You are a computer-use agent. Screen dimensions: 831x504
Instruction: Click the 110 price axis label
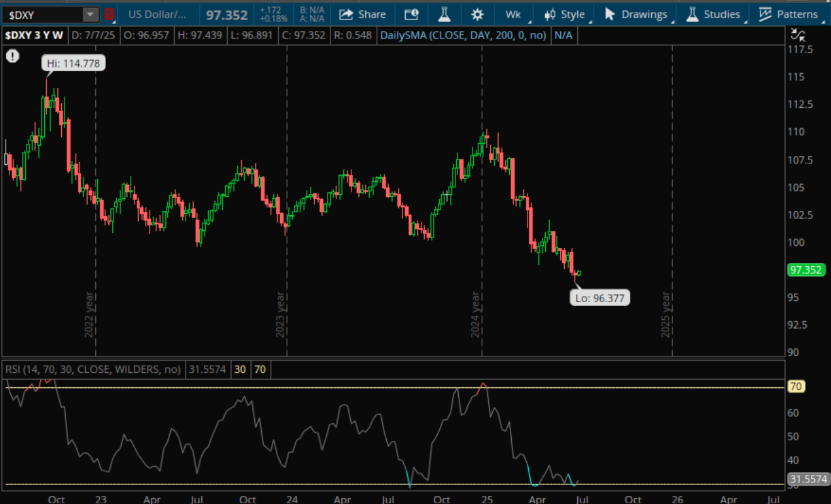point(796,132)
